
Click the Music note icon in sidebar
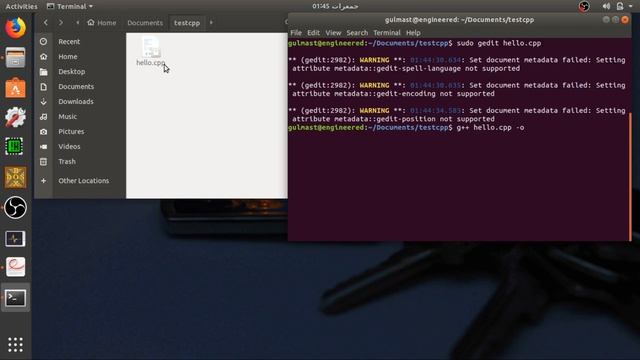coord(43,117)
